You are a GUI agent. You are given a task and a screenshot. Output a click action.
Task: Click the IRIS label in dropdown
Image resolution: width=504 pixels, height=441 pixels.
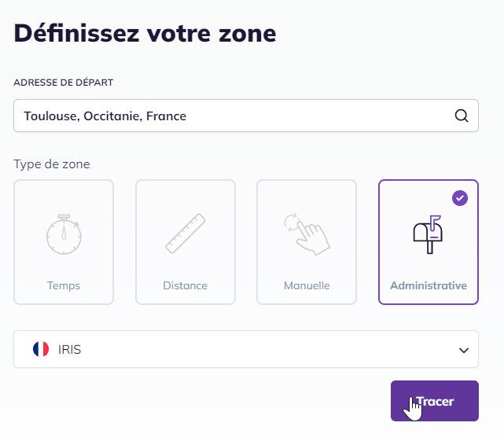click(x=69, y=349)
